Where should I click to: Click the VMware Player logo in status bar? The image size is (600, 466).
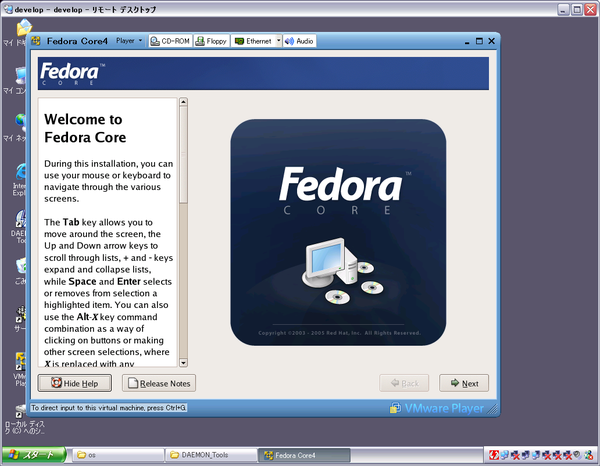(x=437, y=408)
